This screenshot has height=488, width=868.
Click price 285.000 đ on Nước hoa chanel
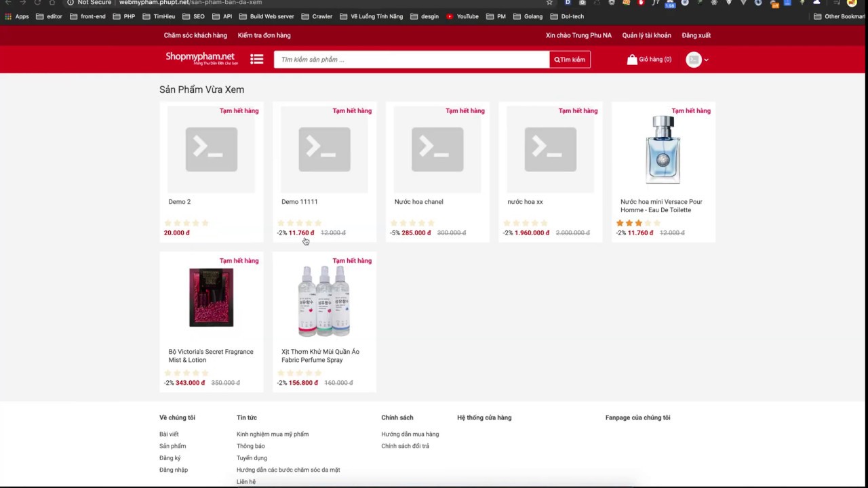pos(416,232)
